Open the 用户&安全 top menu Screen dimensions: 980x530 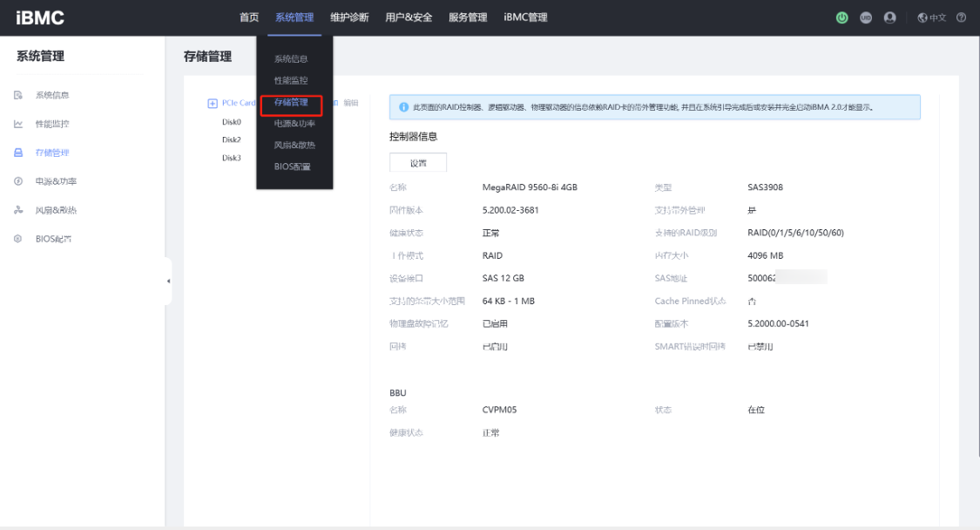point(409,17)
